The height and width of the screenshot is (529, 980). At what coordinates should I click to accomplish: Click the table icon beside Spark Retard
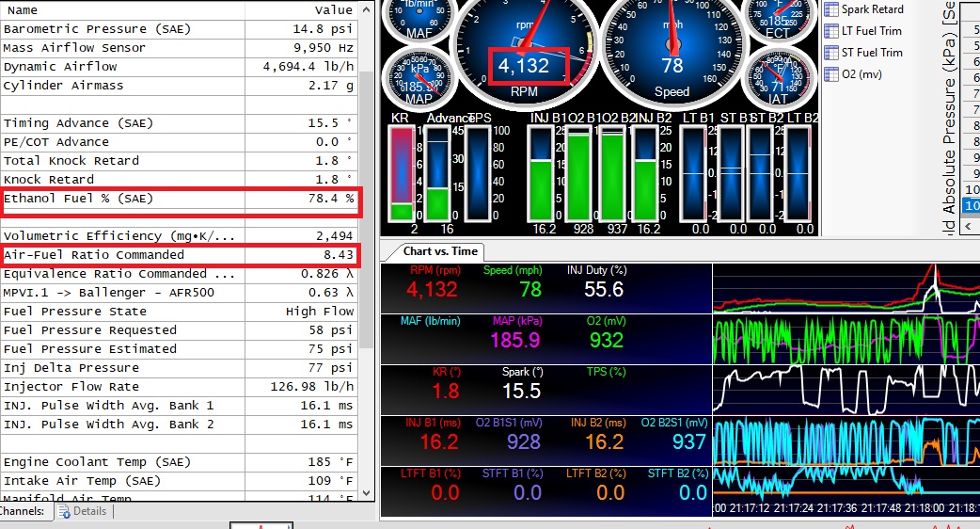tap(831, 9)
